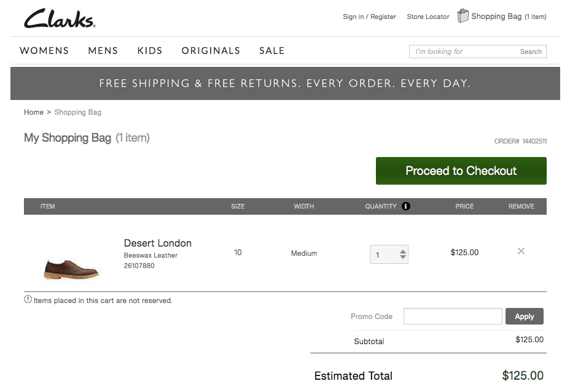Open the Shopping Bag icon
Viewport: 578px width, 392px height.
(463, 16)
